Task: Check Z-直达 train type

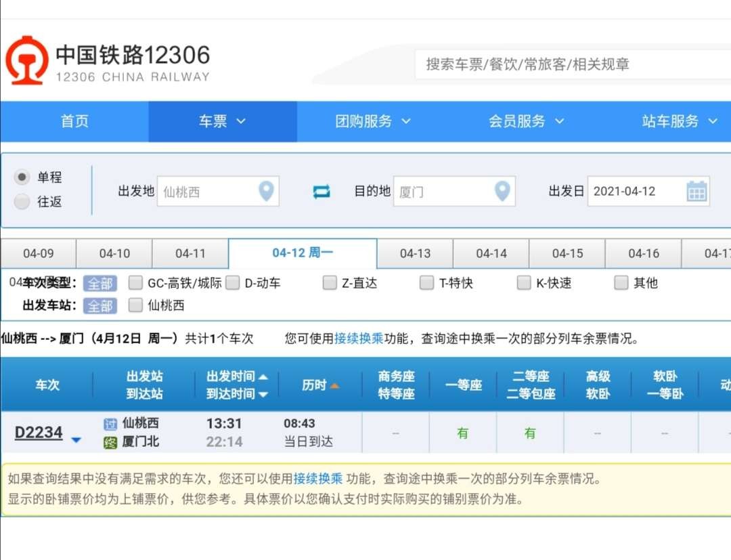Action: click(x=330, y=282)
